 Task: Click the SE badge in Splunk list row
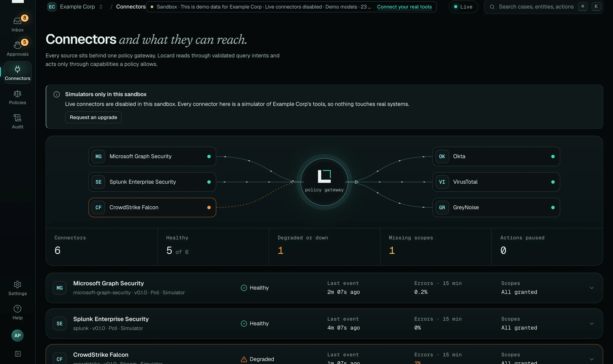tap(60, 324)
